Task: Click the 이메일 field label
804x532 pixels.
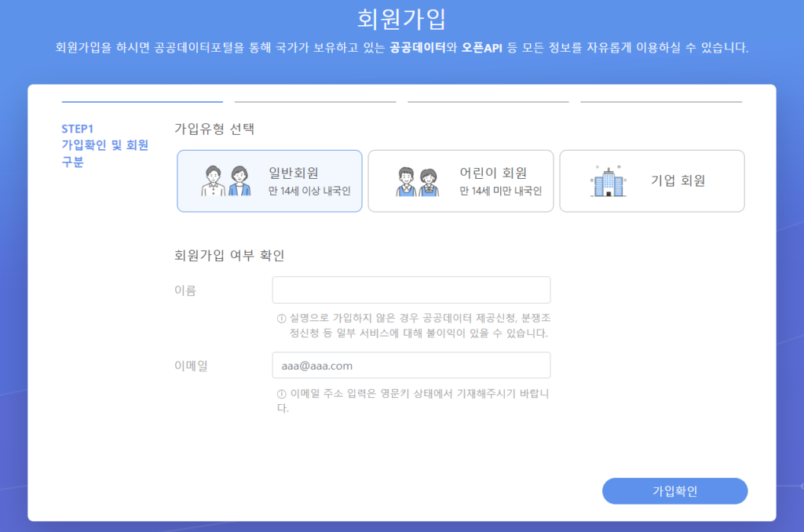Action: [x=190, y=366]
